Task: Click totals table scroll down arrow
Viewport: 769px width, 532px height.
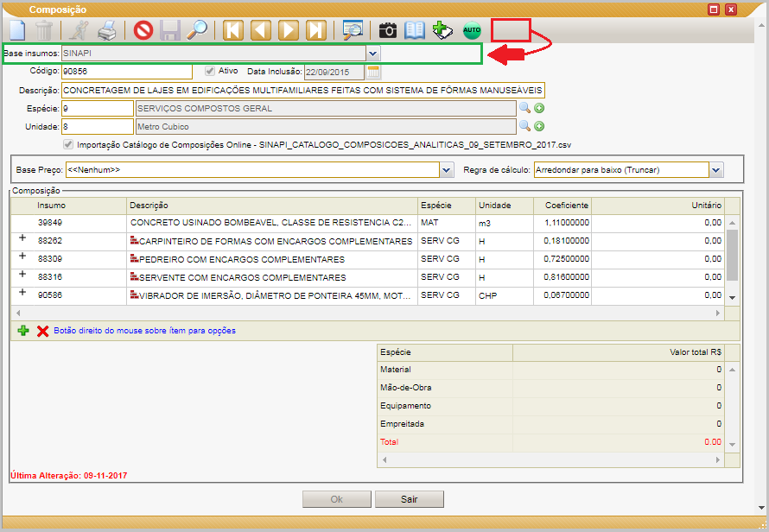Action: (x=732, y=445)
